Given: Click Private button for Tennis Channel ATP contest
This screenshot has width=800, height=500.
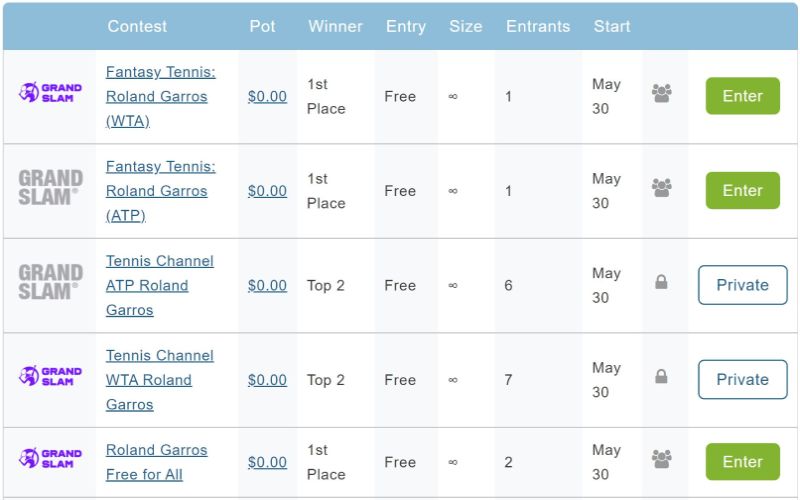Looking at the screenshot, I should [x=742, y=285].
